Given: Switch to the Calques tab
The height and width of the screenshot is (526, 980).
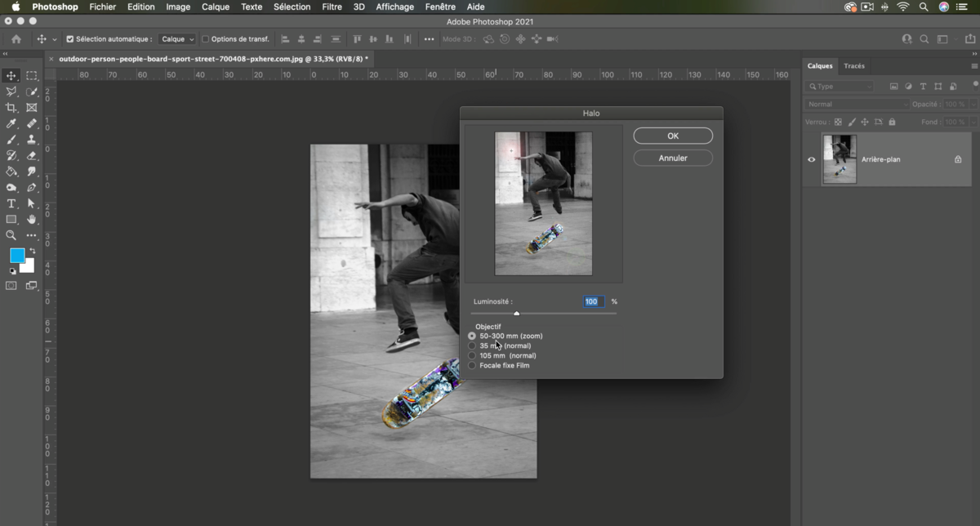Looking at the screenshot, I should (x=820, y=66).
